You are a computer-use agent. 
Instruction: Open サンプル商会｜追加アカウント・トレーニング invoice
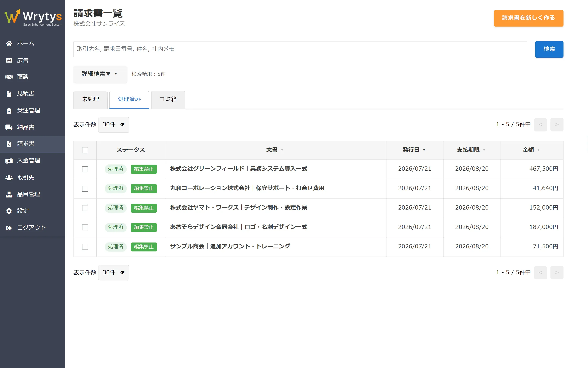click(230, 247)
